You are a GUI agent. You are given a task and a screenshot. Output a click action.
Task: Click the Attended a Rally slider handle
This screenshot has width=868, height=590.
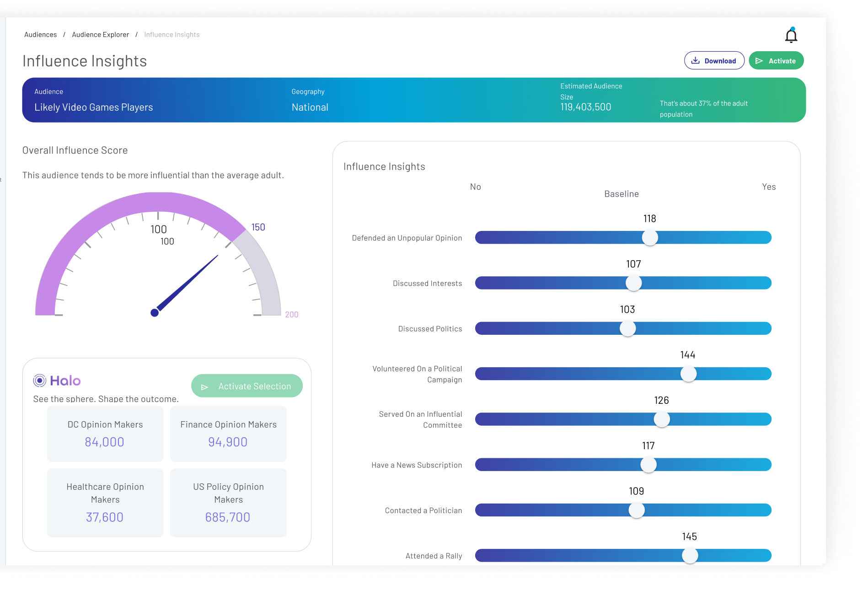(x=690, y=555)
